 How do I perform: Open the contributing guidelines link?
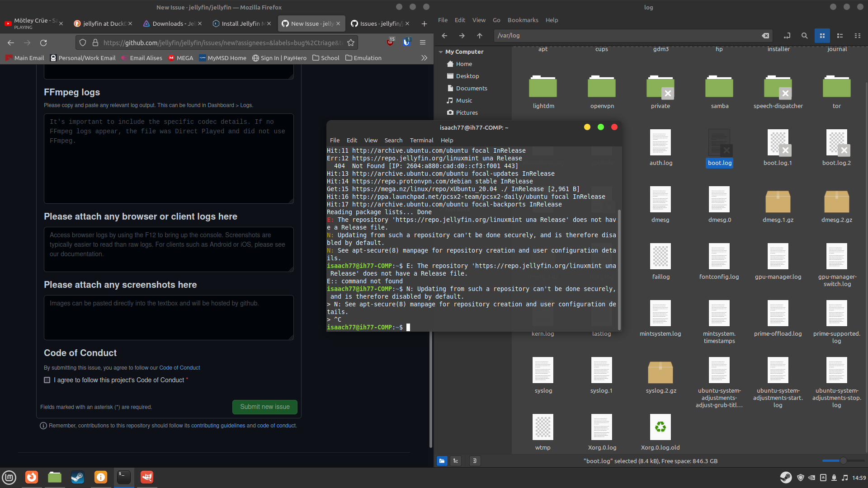pos(217,425)
